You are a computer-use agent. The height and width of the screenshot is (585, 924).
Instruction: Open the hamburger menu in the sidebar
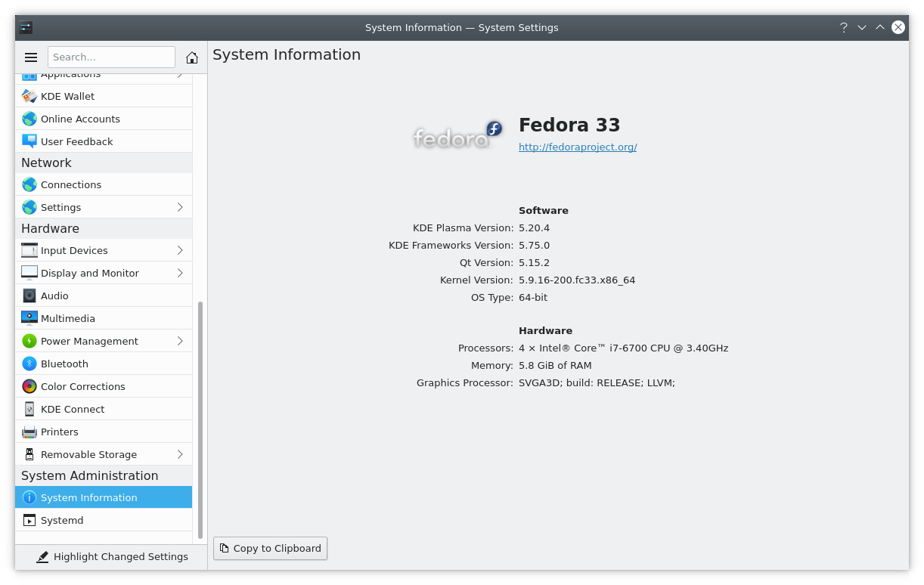31,57
